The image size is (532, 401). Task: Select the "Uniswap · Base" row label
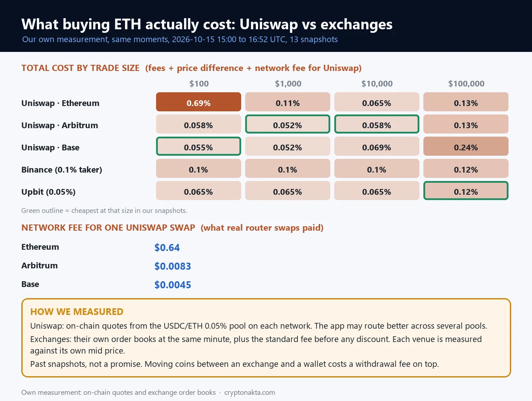50,148
